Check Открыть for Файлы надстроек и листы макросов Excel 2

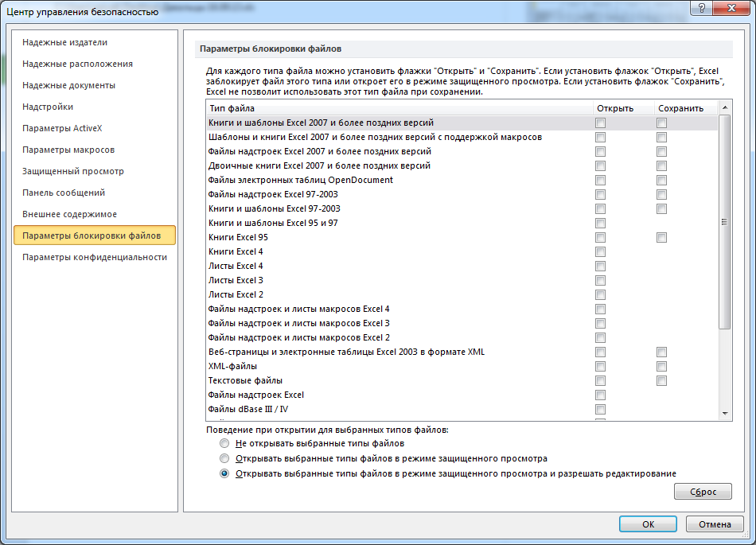click(600, 338)
